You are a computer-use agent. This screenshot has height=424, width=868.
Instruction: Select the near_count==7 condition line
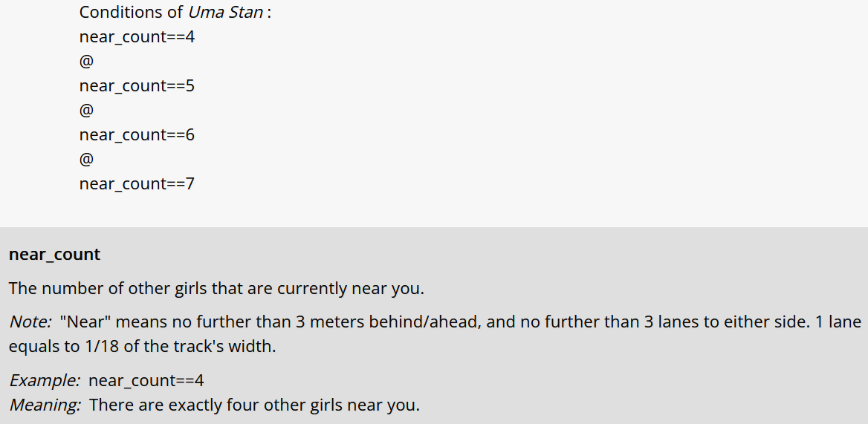tap(137, 184)
